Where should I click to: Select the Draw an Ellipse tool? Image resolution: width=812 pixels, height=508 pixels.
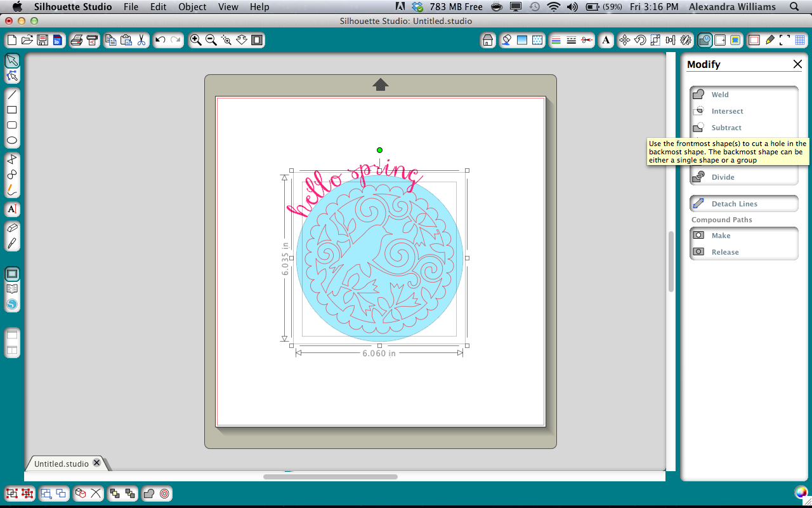pyautogui.click(x=12, y=140)
